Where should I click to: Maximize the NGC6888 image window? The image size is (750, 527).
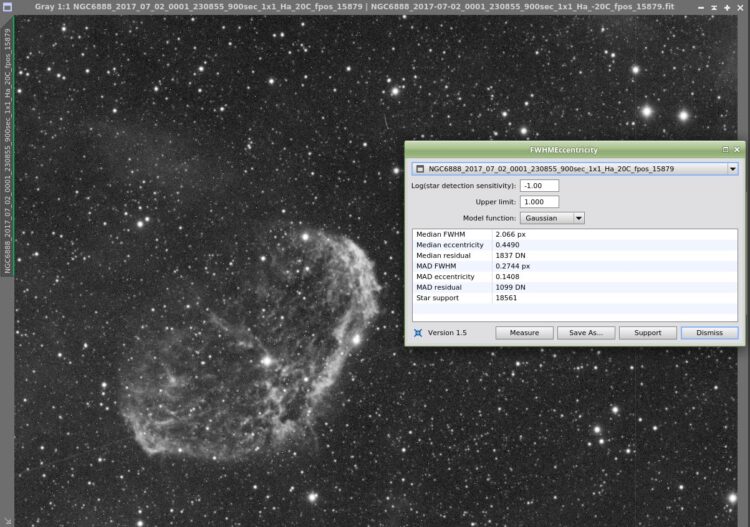click(727, 7)
